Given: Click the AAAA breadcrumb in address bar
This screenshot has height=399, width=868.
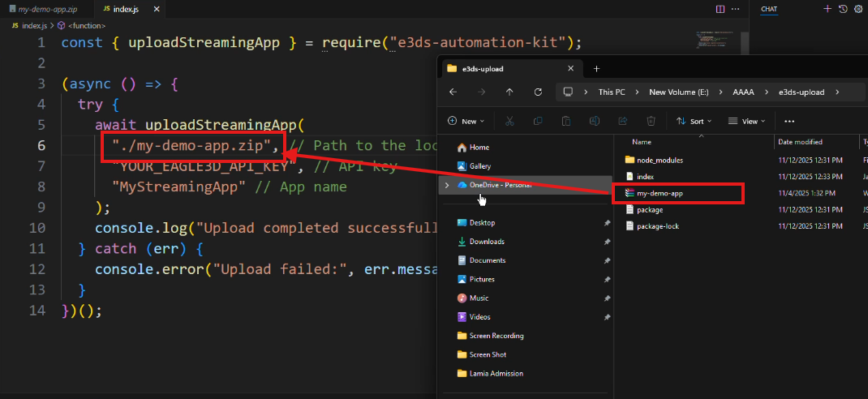Looking at the screenshot, I should click(x=743, y=92).
